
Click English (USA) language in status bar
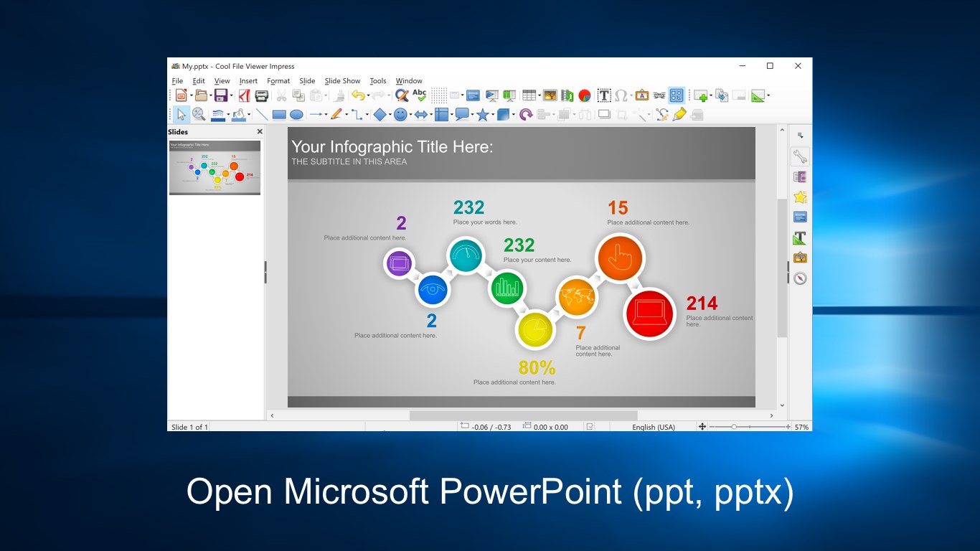pos(654,427)
